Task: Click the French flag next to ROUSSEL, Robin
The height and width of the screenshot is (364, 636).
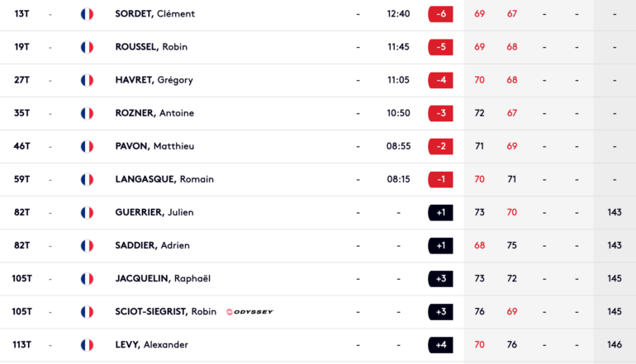Action: coord(87,47)
